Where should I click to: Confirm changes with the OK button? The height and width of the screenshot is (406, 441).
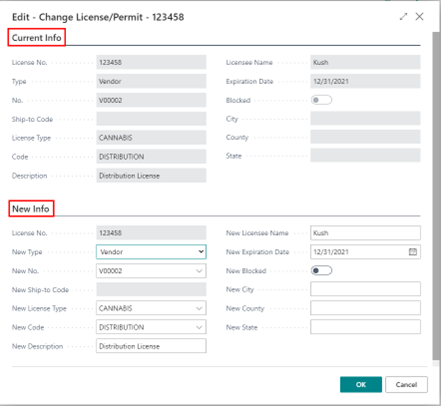361,385
